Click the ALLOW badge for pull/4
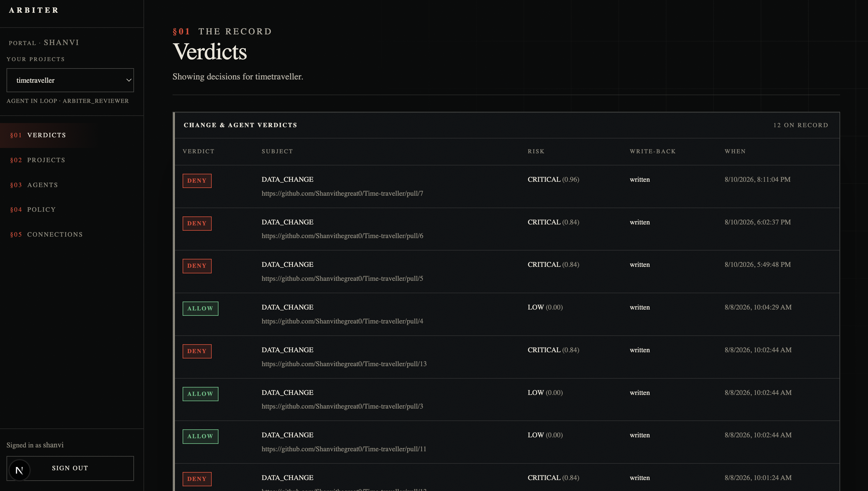This screenshot has width=868, height=491. pos(200,309)
